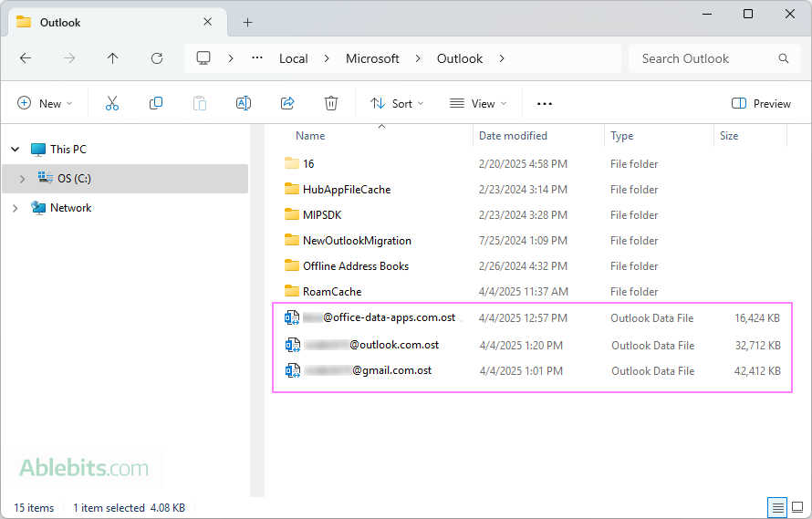This screenshot has height=519, width=812.
Task: Click the 4/4/2025 1:20 PM date cell
Action: pos(521,346)
